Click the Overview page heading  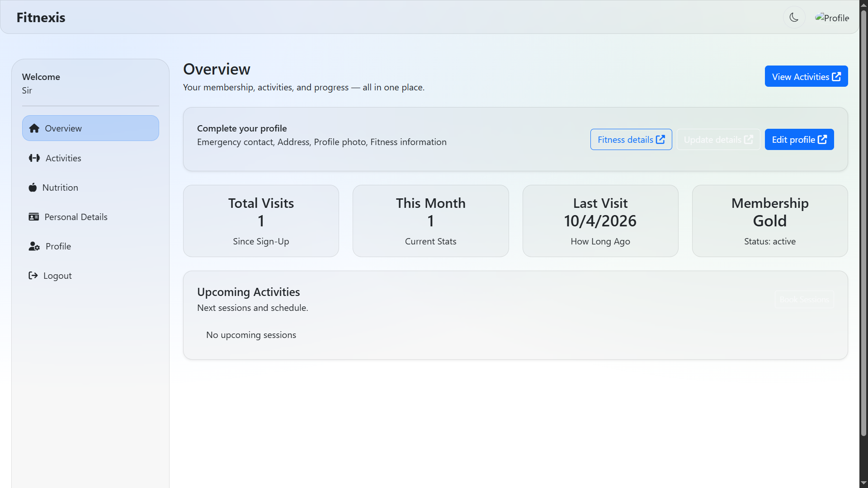217,69
